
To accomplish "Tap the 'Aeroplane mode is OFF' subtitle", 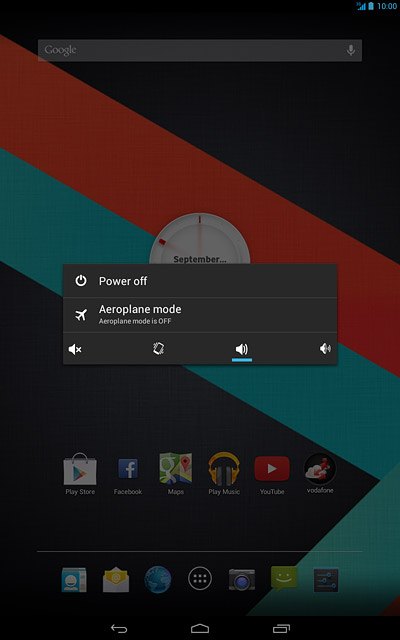I will tap(135, 321).
